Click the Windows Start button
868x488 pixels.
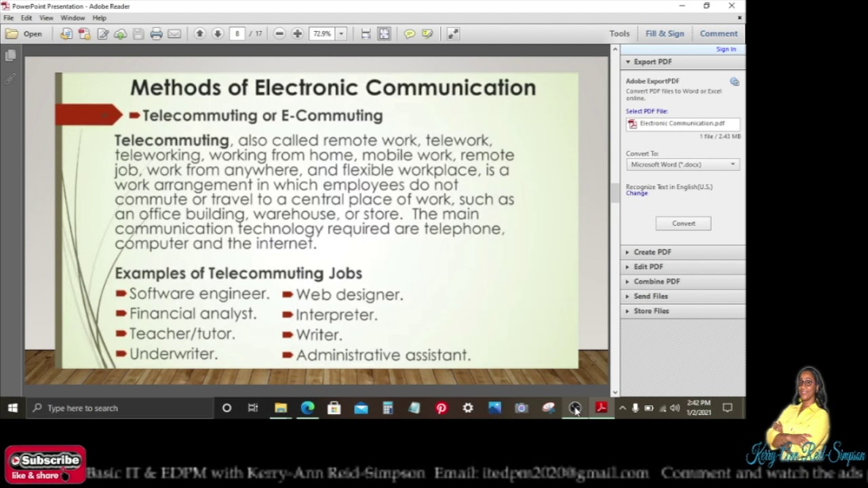point(12,408)
